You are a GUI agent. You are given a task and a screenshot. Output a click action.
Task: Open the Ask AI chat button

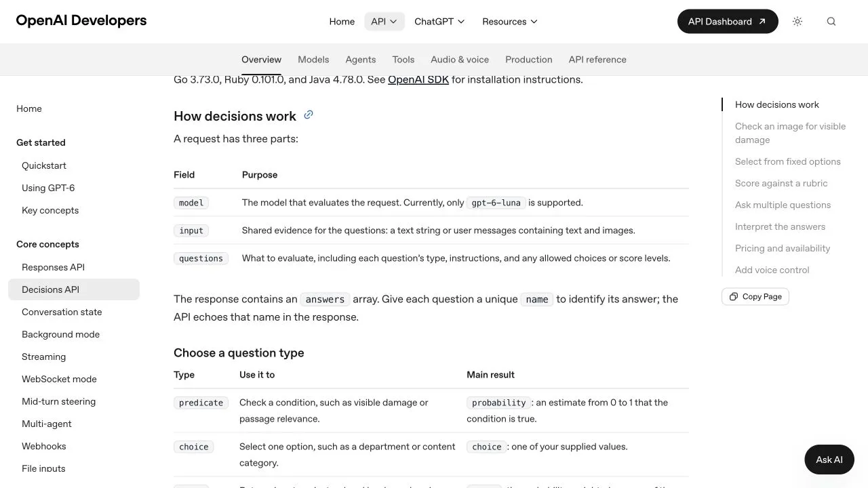[x=829, y=460]
